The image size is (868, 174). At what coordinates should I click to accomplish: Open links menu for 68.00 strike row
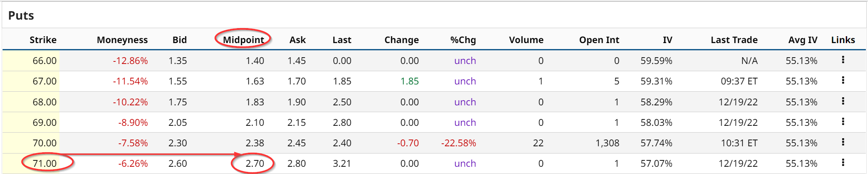843,101
